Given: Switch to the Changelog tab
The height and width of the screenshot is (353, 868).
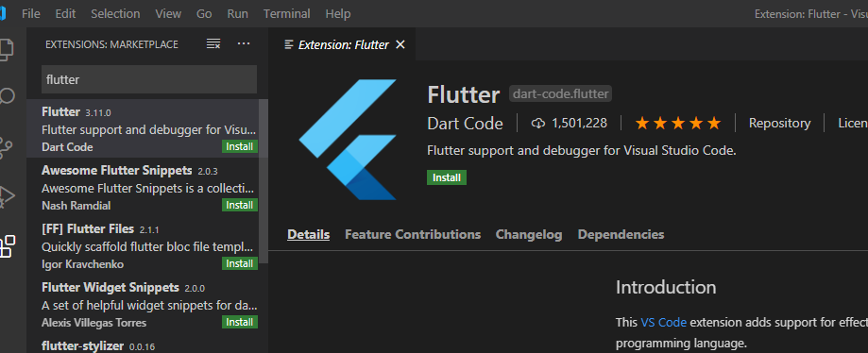Looking at the screenshot, I should [x=529, y=235].
